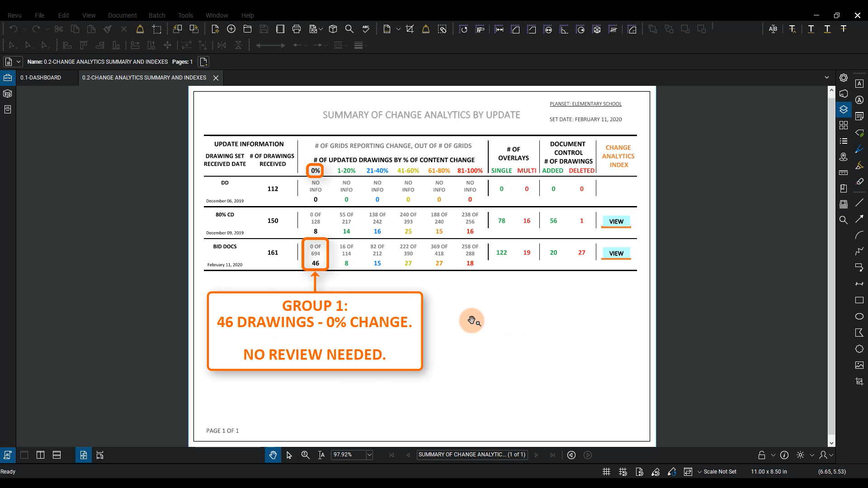Toggle snap to grid in status bar
Viewport: 868px width, 488px height.
pos(623,472)
